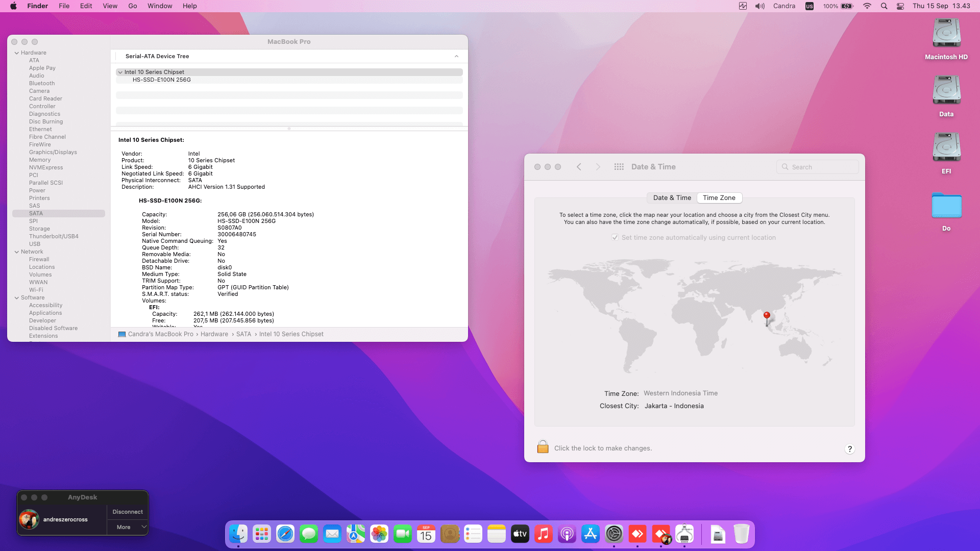Switch to the Date & Time tab
The width and height of the screenshot is (980, 551).
[x=672, y=198]
